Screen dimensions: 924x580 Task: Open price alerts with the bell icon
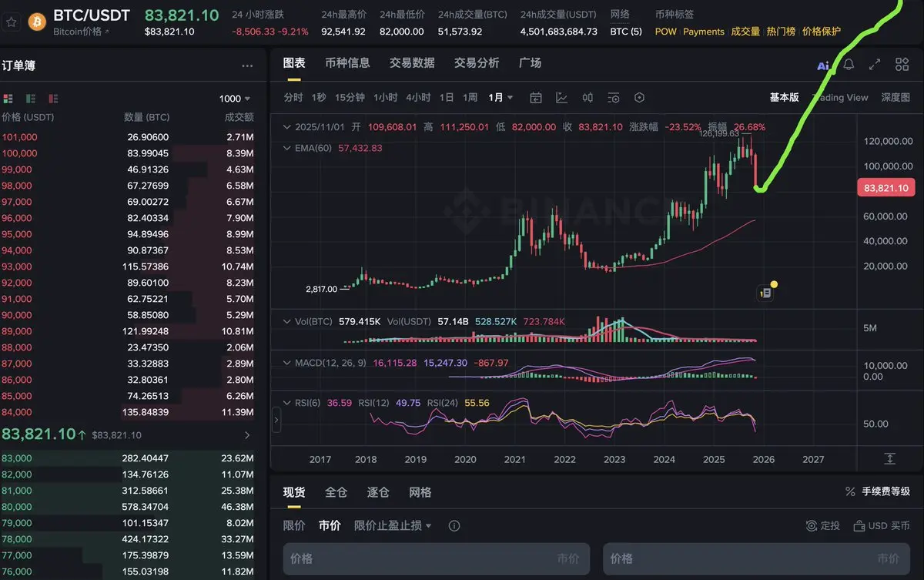[849, 65]
